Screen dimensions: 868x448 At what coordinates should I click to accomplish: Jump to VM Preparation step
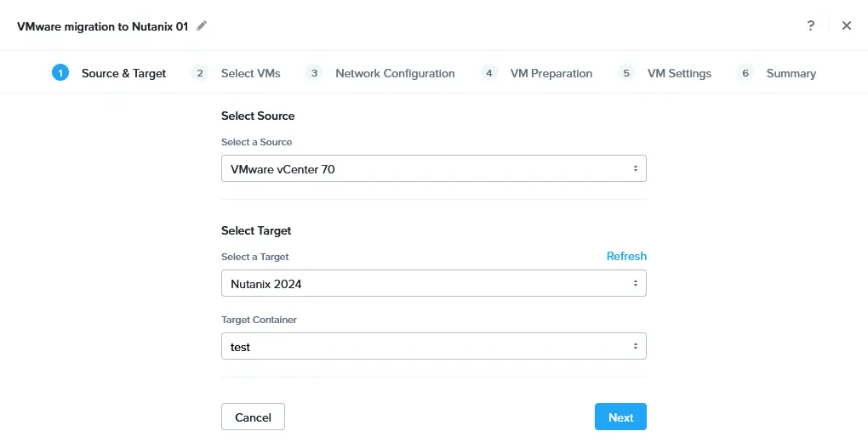pyautogui.click(x=551, y=74)
